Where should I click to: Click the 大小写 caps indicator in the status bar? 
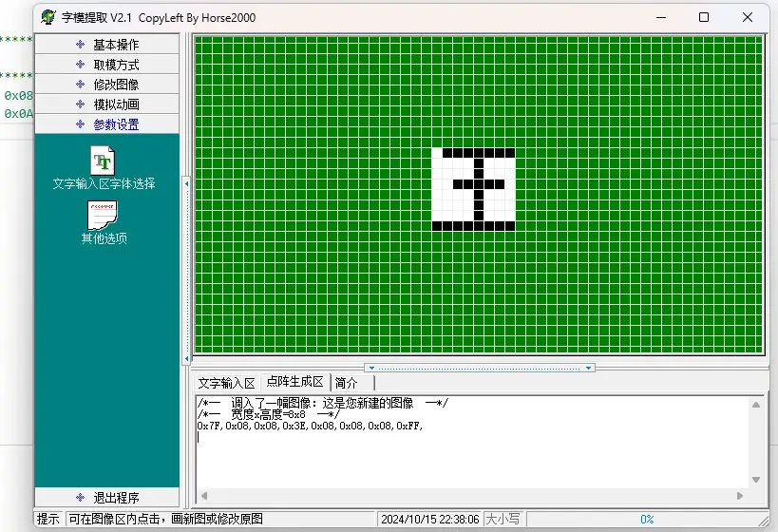[x=503, y=519]
